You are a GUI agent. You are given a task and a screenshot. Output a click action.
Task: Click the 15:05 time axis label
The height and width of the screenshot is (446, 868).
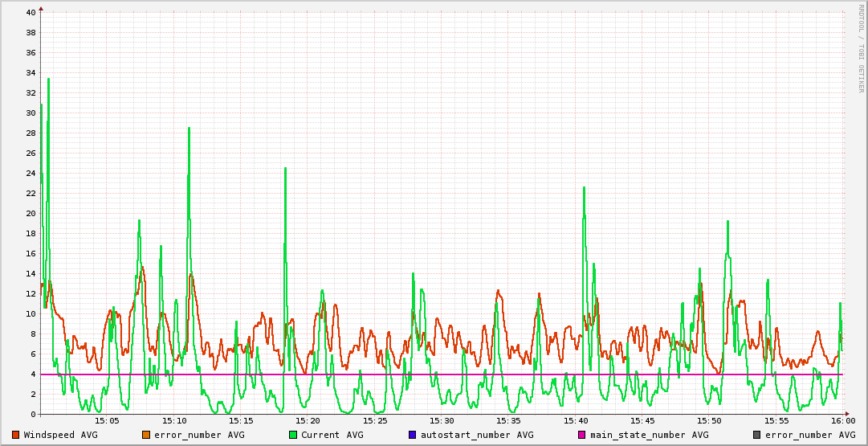coord(107,420)
